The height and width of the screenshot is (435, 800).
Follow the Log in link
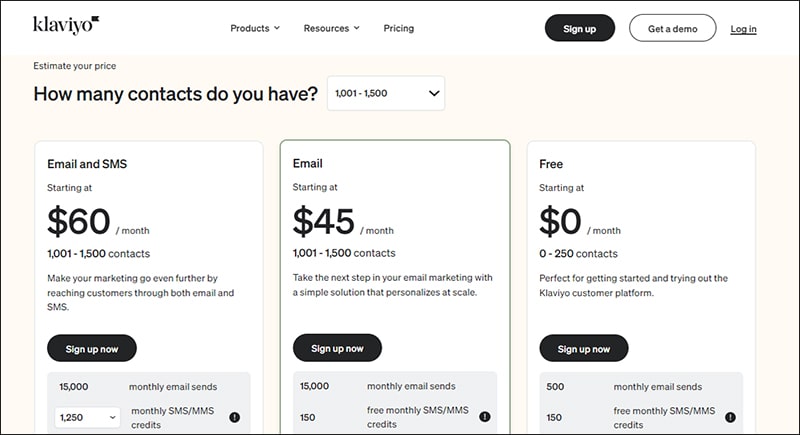coord(743,29)
